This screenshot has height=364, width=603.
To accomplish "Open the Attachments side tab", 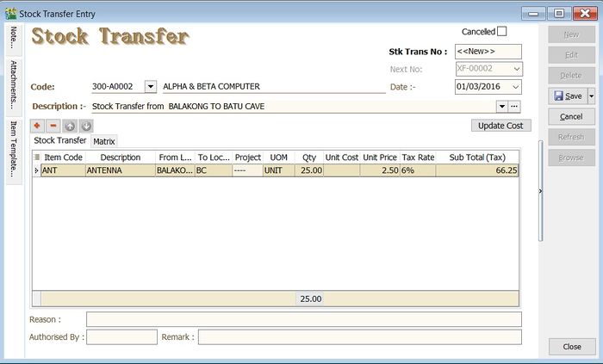I will tap(14, 86).
